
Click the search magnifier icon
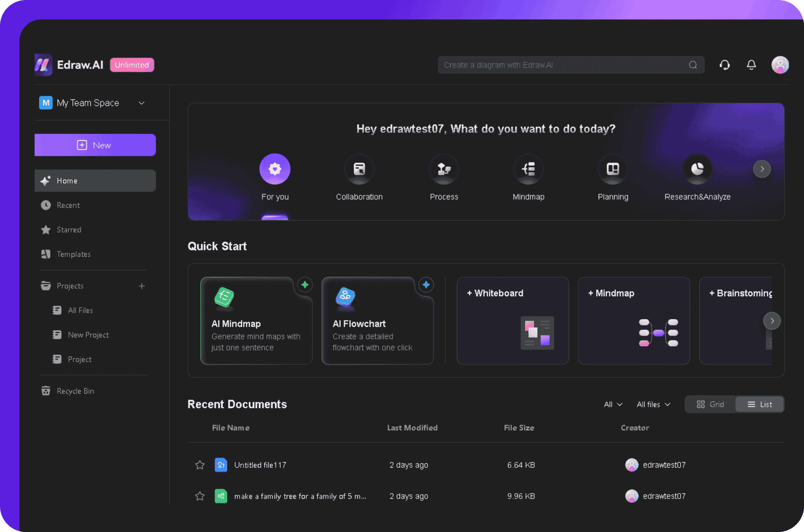pos(693,65)
